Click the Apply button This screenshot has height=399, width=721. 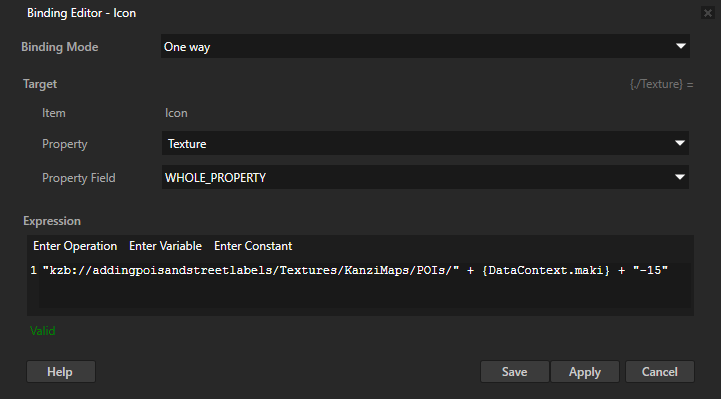[x=584, y=371]
